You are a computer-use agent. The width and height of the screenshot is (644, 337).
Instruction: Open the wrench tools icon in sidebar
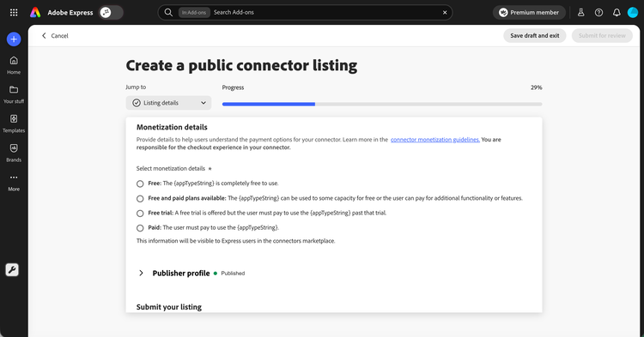(12, 270)
